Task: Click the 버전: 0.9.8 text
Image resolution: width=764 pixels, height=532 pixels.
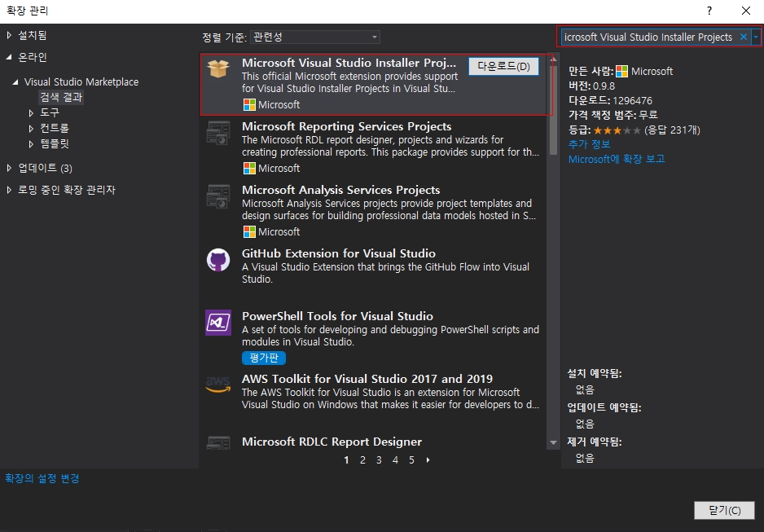Action: [591, 86]
